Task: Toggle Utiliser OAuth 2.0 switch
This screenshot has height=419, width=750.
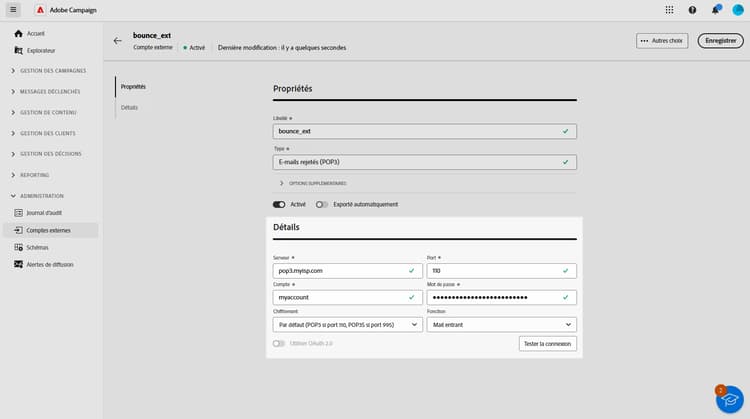Action: coord(279,343)
